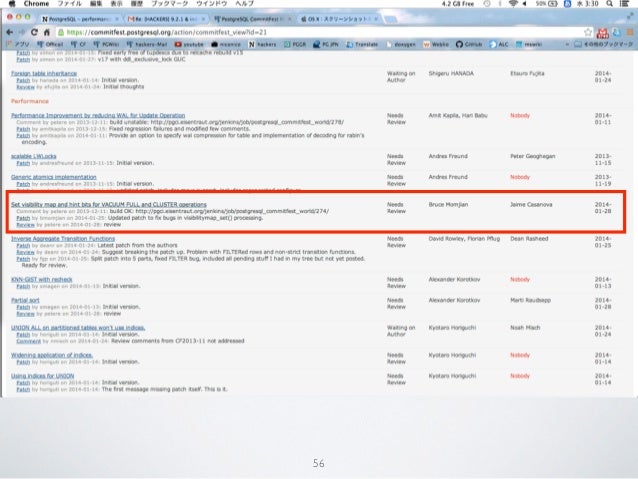Open the GitHub bookmark
Viewport: 638px width, 479px height.
pyautogui.click(x=469, y=44)
